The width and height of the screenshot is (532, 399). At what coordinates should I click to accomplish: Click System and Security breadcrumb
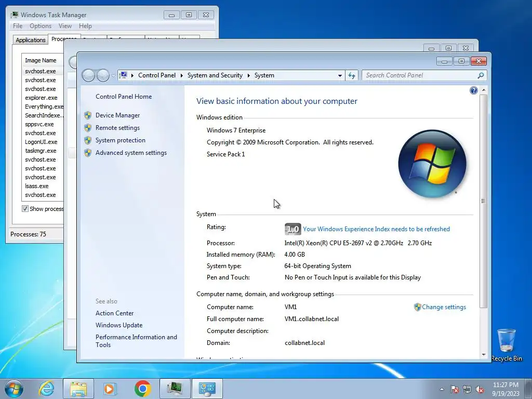215,75
